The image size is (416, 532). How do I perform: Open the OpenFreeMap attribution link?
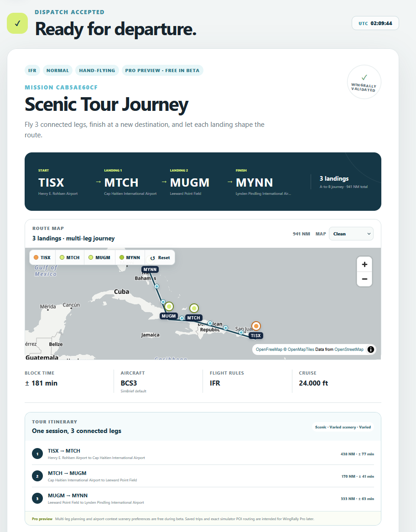pos(269,349)
